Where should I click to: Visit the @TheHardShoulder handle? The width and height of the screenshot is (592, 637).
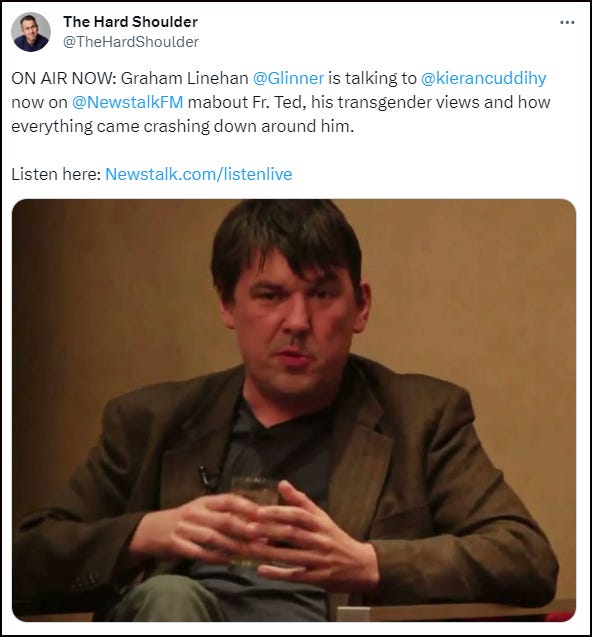coord(131,42)
